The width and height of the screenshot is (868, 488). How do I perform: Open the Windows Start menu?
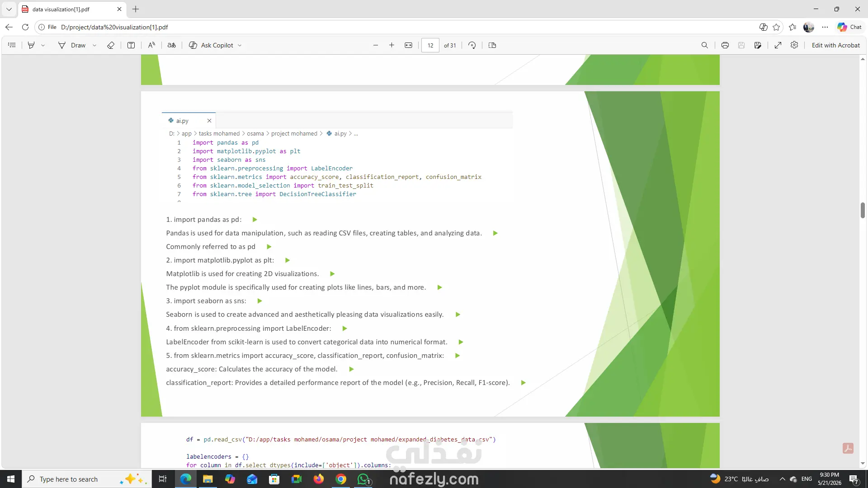[11, 479]
